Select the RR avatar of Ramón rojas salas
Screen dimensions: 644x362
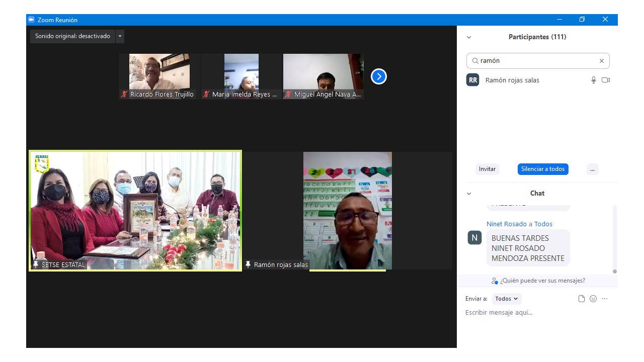click(x=473, y=80)
